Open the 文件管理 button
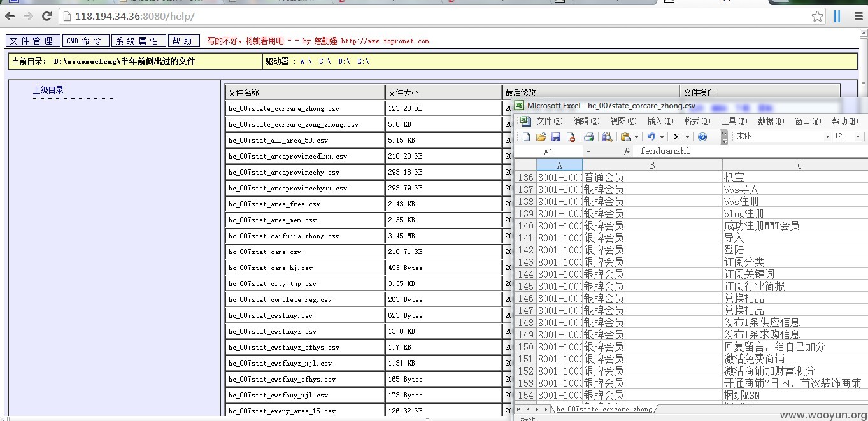Screen dimensions: 868x421 [33, 41]
